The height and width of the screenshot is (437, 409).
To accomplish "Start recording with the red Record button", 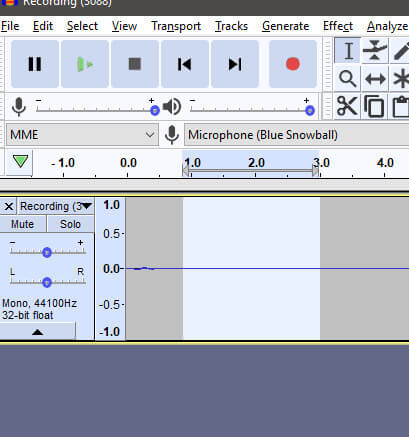I will (293, 64).
